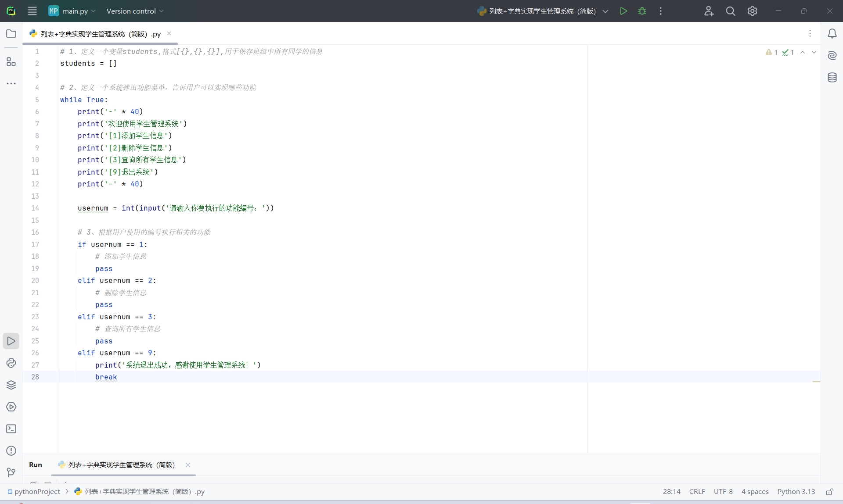Open the Git version control tool window
The image size is (843, 504).
click(x=11, y=472)
